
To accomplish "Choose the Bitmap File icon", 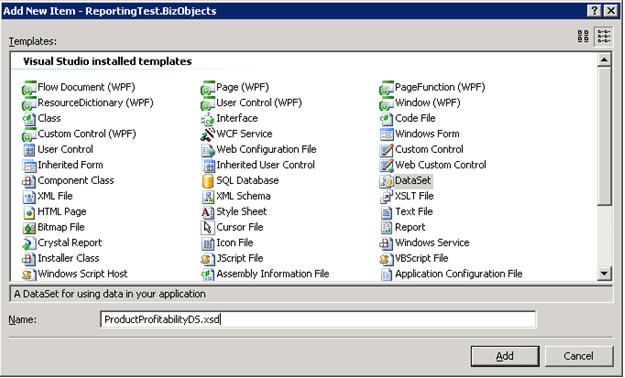I will coord(29,228).
